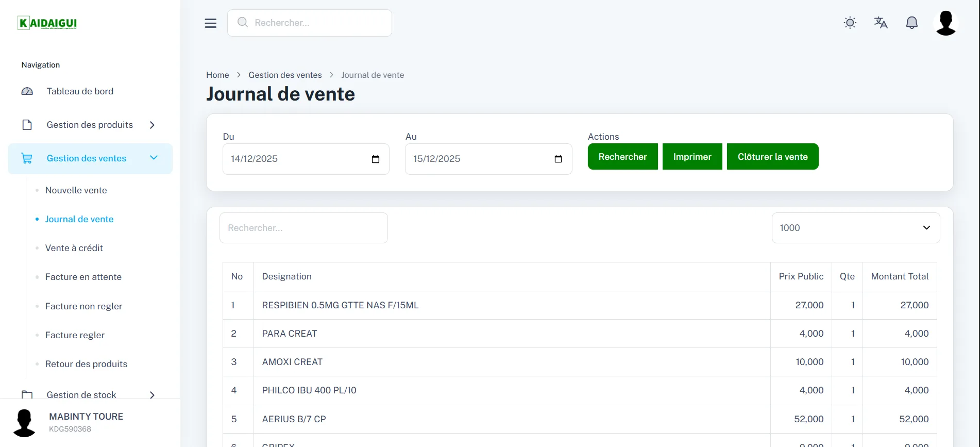Click the Clôturer la vente button
Screen dimensions: 980x447
click(772, 157)
